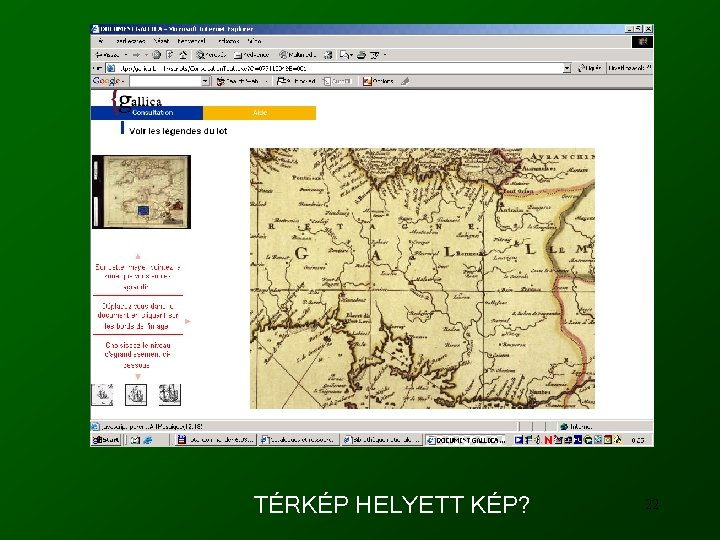This screenshot has width=720, height=540.
Task: Open the Mail icon dropdown arrow
Action: pyautogui.click(x=351, y=55)
